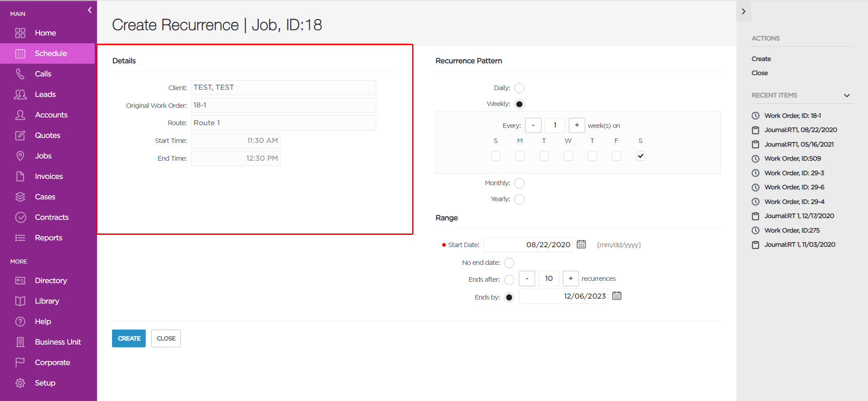Select the Daily recurrence radio button
This screenshot has height=401, width=868.
[519, 88]
